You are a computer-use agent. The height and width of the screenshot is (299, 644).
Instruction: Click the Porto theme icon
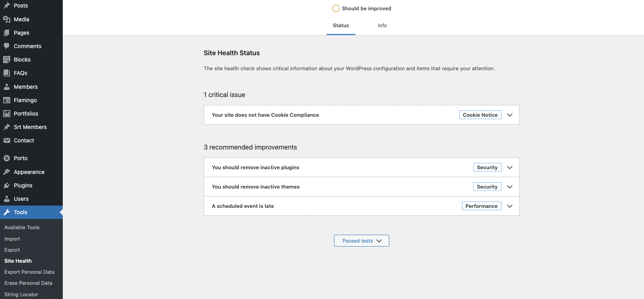pyautogui.click(x=7, y=158)
